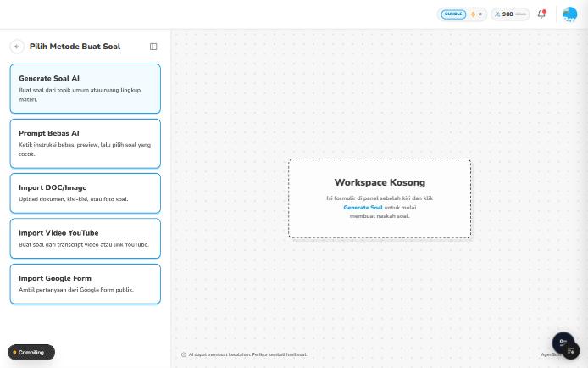This screenshot has height=368, width=588.
Task: Choose the Import DOC/Image option
Action: point(86,193)
